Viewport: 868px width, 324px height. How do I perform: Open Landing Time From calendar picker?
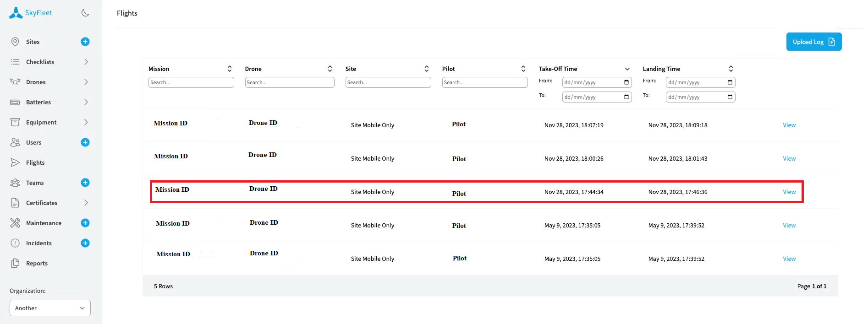click(730, 82)
